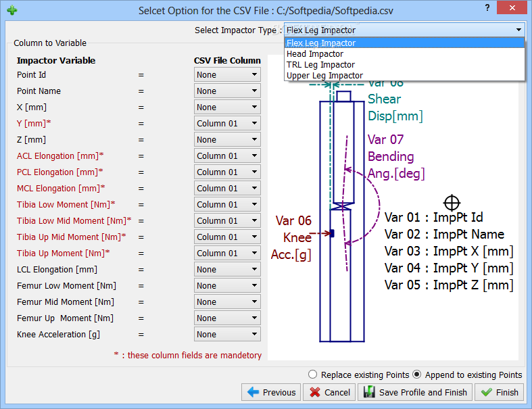Click Save Profile and Finish
532x409 pixels.
tap(415, 392)
